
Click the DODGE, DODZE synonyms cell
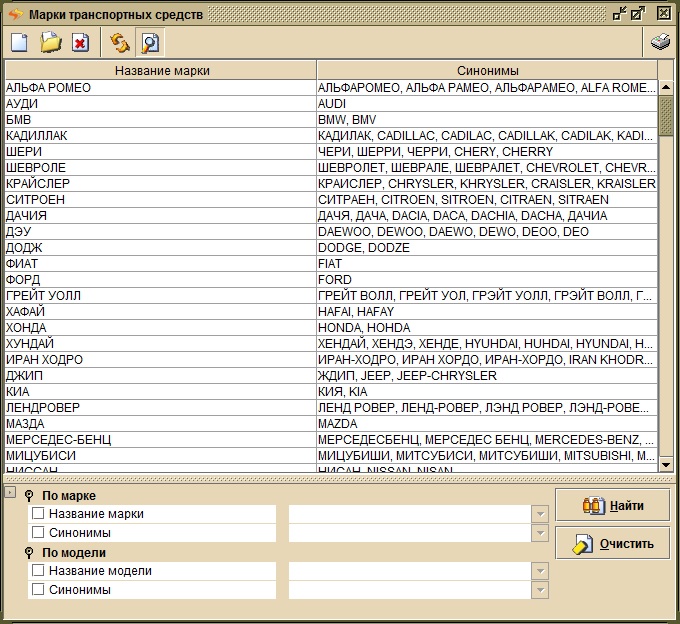point(487,248)
